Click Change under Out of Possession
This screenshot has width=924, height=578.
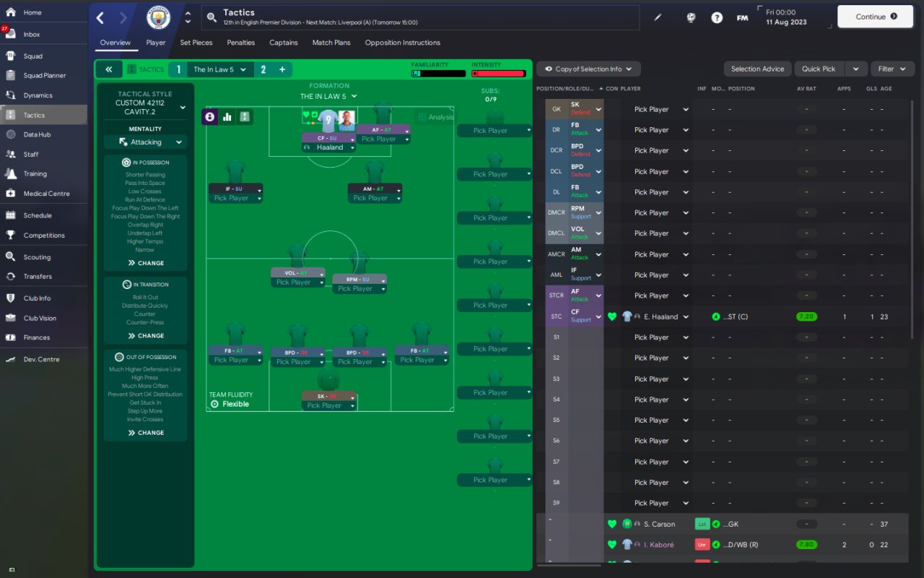tap(146, 433)
